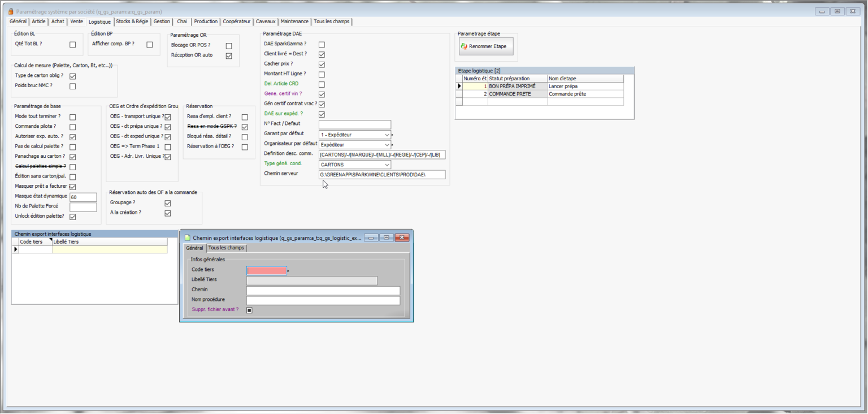Click the arrow right of Organisateur par défaut

pyautogui.click(x=392, y=145)
